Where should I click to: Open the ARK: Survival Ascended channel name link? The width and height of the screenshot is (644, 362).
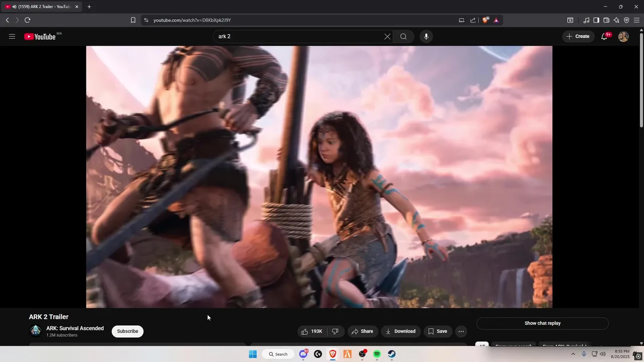click(x=75, y=328)
